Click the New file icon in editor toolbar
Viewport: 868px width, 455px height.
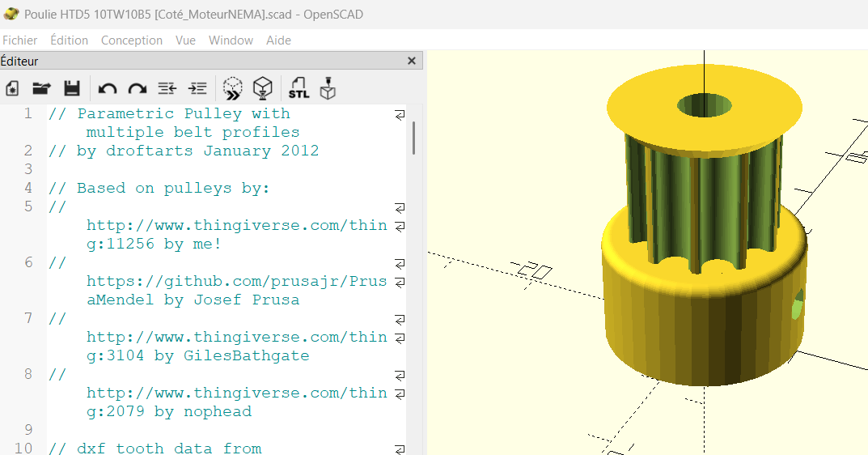pyautogui.click(x=12, y=88)
